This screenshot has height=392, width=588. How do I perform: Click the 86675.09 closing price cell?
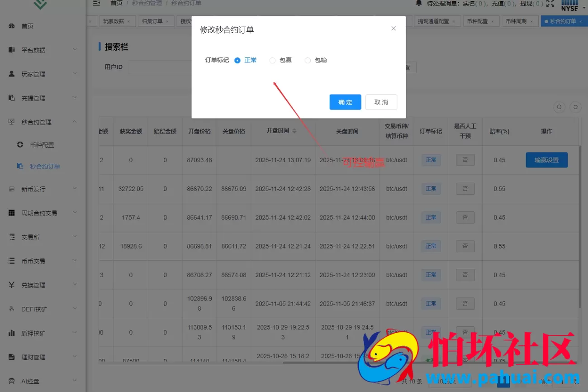pyautogui.click(x=234, y=189)
